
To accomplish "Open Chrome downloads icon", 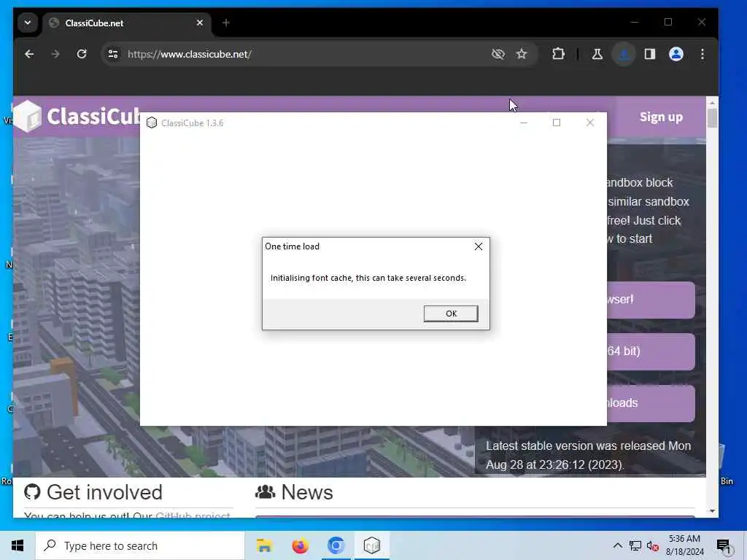I will click(624, 54).
